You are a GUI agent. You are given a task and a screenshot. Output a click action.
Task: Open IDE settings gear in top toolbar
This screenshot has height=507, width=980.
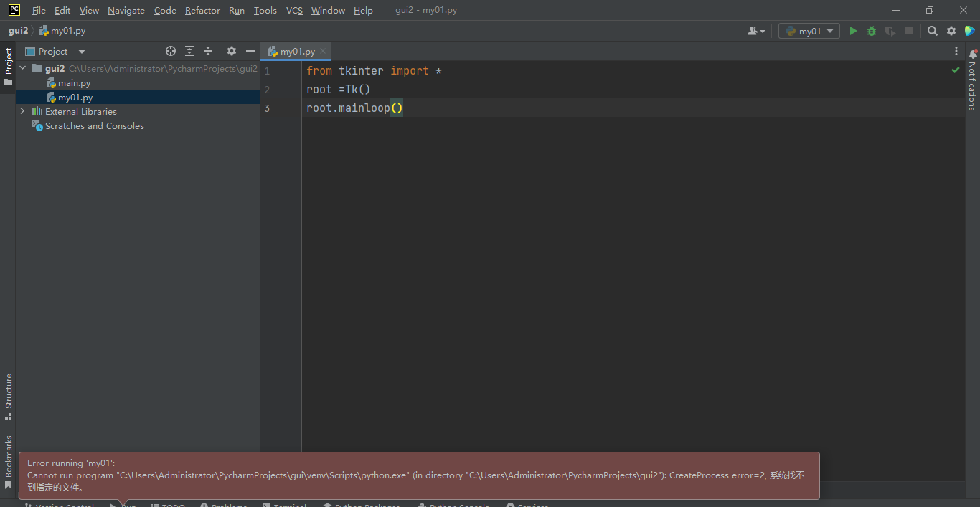click(x=951, y=31)
